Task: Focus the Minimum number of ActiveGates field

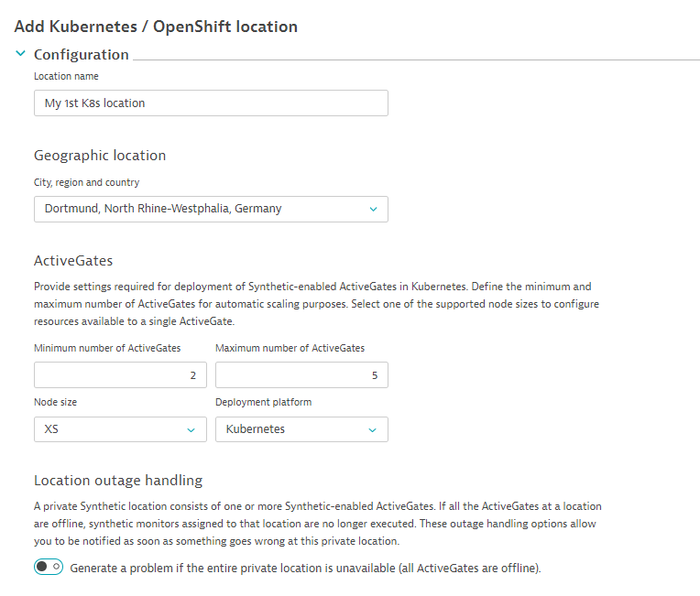Action: point(120,374)
